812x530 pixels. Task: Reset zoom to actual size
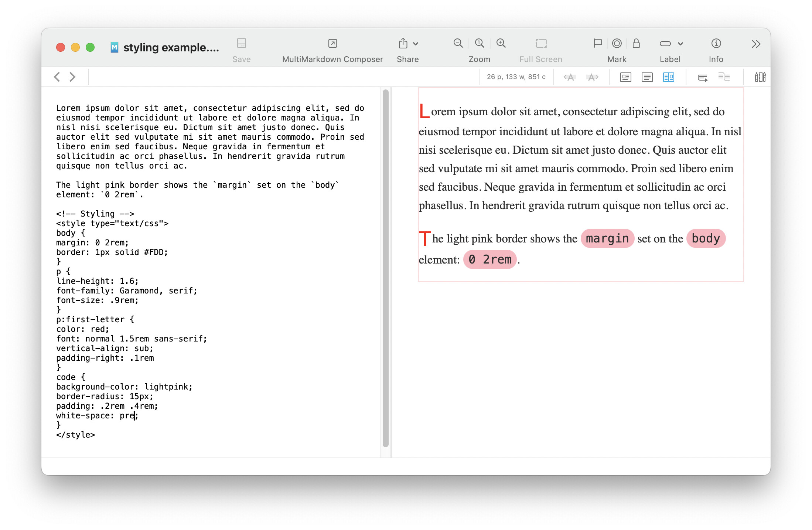pos(479,43)
